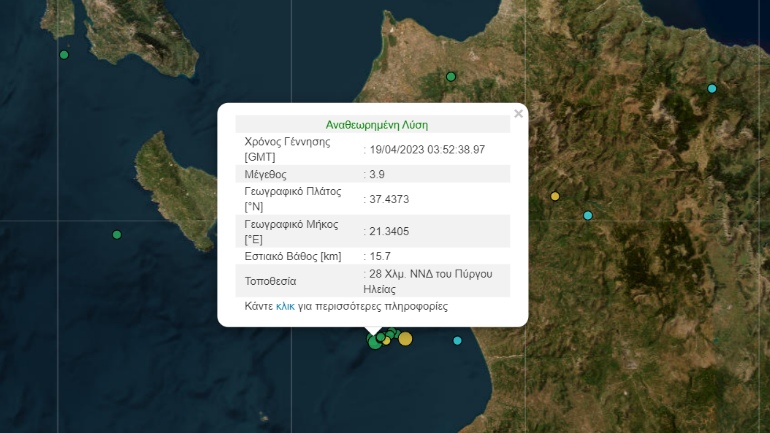Click the 'Αναθεωρημένη Λύση' header text

point(377,125)
